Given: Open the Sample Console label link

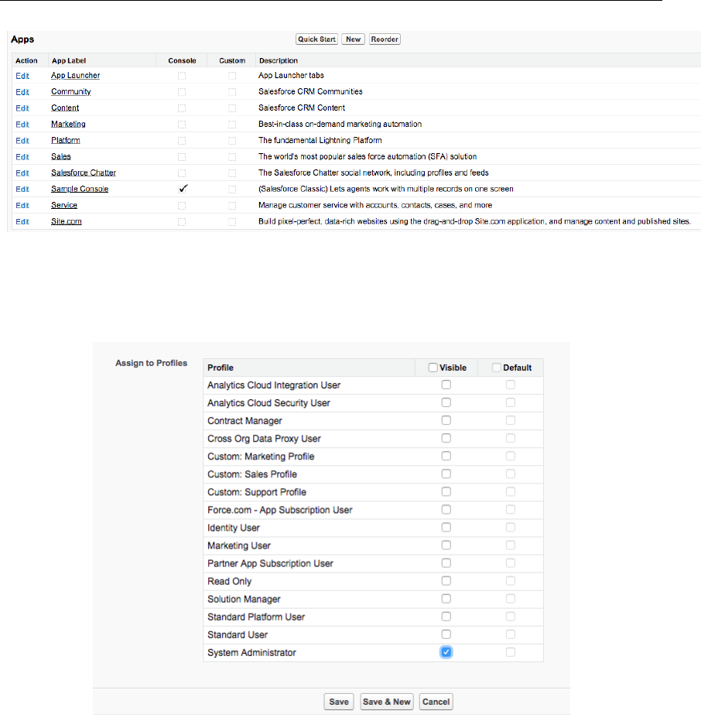Looking at the screenshot, I should click(x=80, y=189).
